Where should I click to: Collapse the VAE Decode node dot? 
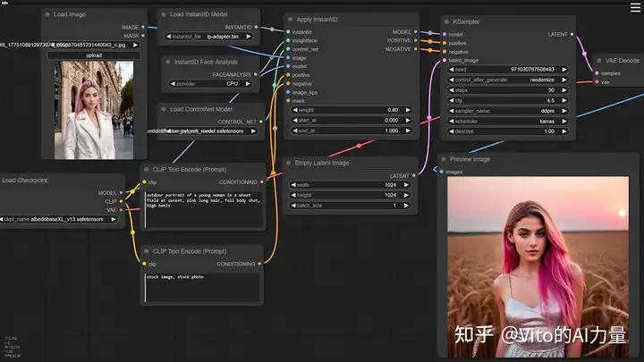pyautogui.click(x=599, y=61)
